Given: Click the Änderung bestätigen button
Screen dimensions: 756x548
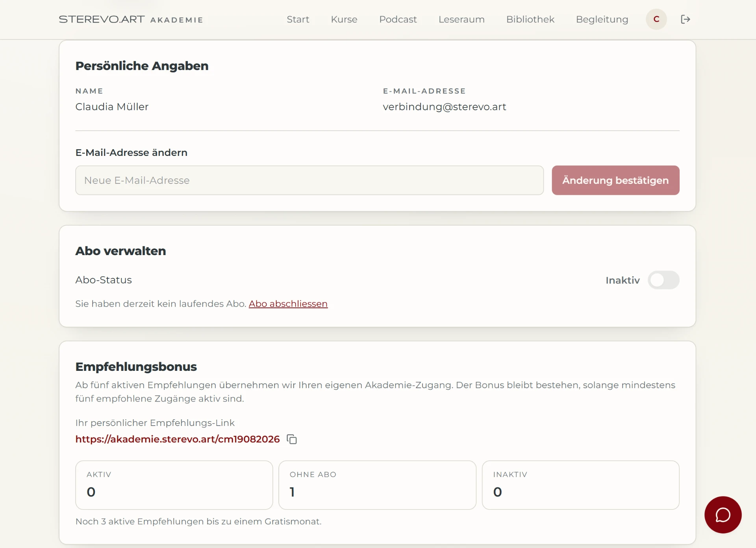Looking at the screenshot, I should pos(615,180).
